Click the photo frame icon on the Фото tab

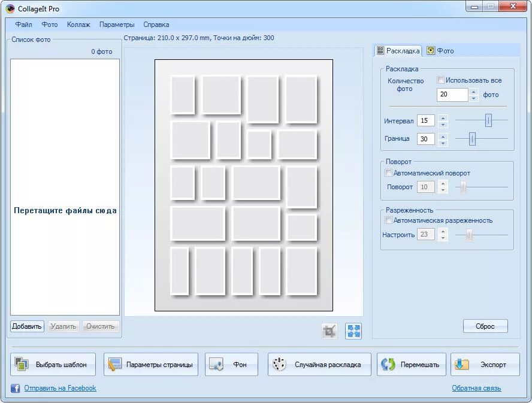click(x=431, y=50)
